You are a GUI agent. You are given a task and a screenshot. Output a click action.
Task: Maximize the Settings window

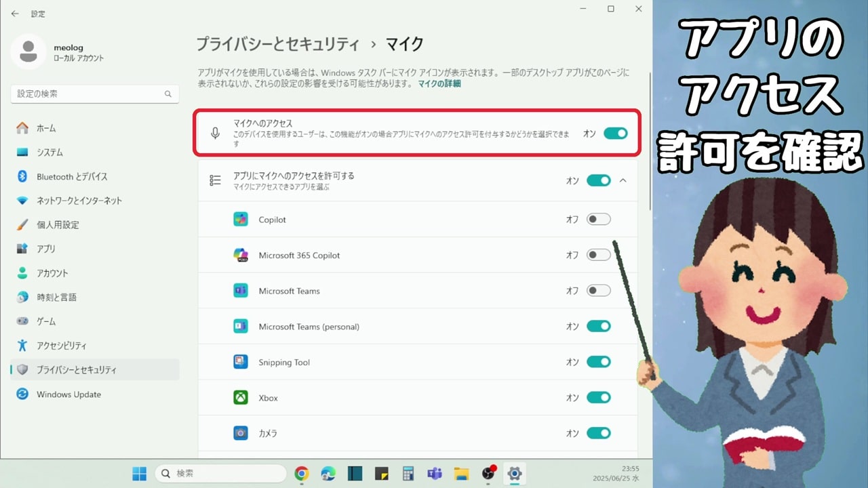point(610,9)
